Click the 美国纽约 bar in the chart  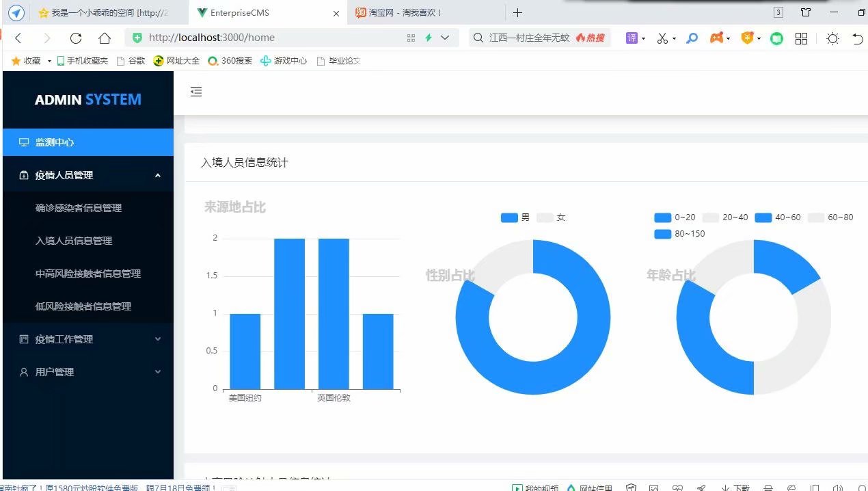[245, 351]
